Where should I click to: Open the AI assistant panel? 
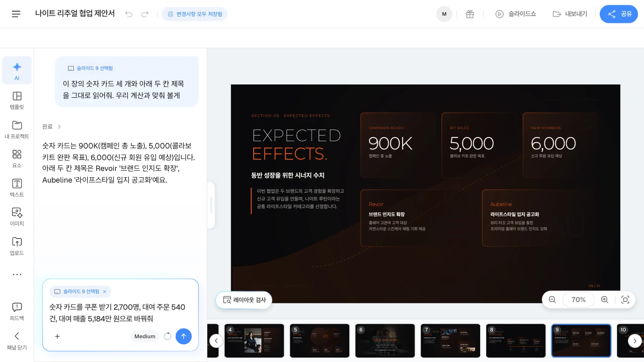(x=17, y=70)
